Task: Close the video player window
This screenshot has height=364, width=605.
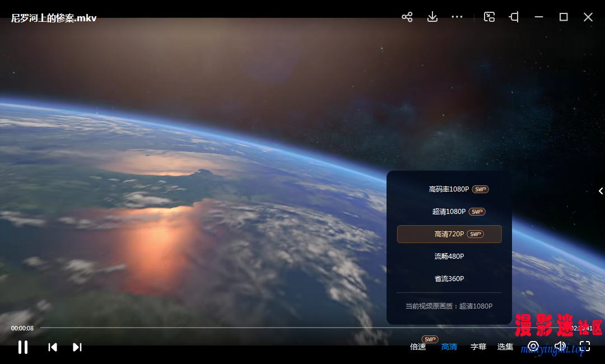Action: click(588, 17)
